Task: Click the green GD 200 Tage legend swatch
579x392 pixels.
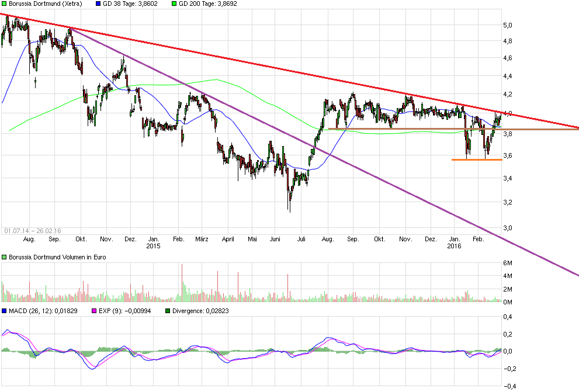Action: tap(174, 4)
